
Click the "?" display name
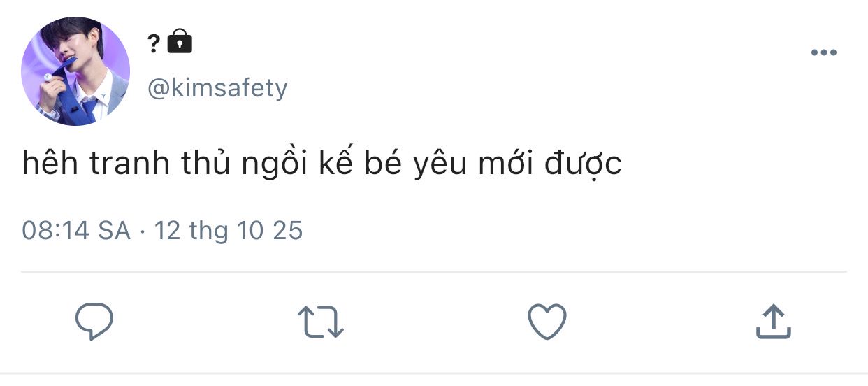click(x=154, y=44)
